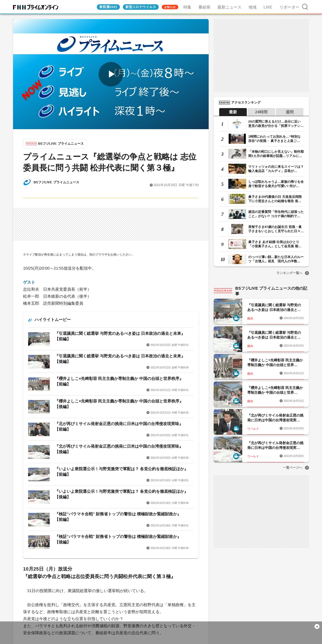Open third sidebar card 櫻井よしこ thumbnail
Image resolution: width=322 pixels, height=644 pixels.
pos(228,367)
